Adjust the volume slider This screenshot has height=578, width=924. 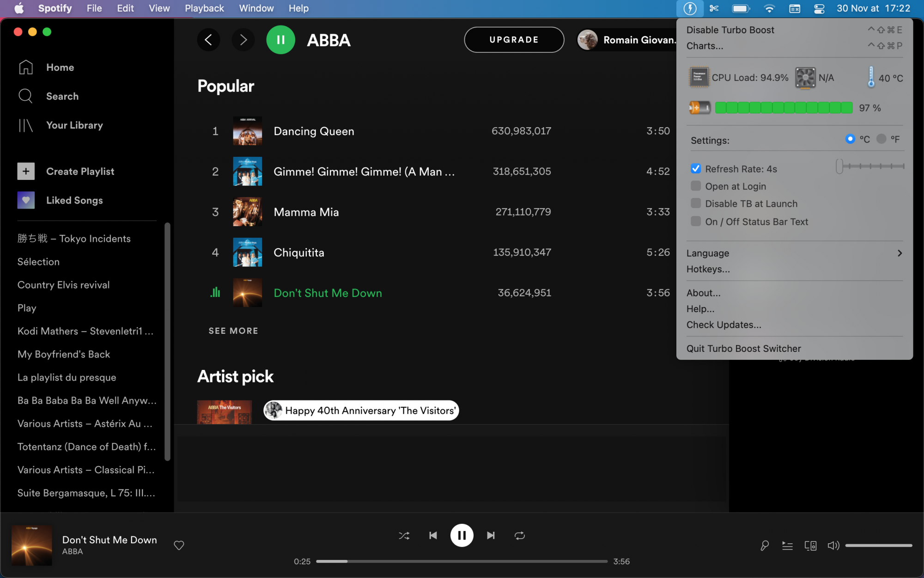pos(879,546)
